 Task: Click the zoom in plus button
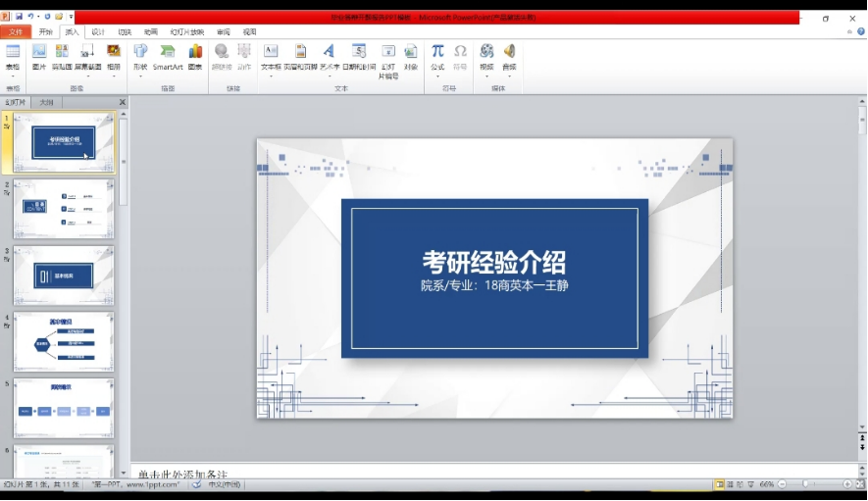[849, 484]
